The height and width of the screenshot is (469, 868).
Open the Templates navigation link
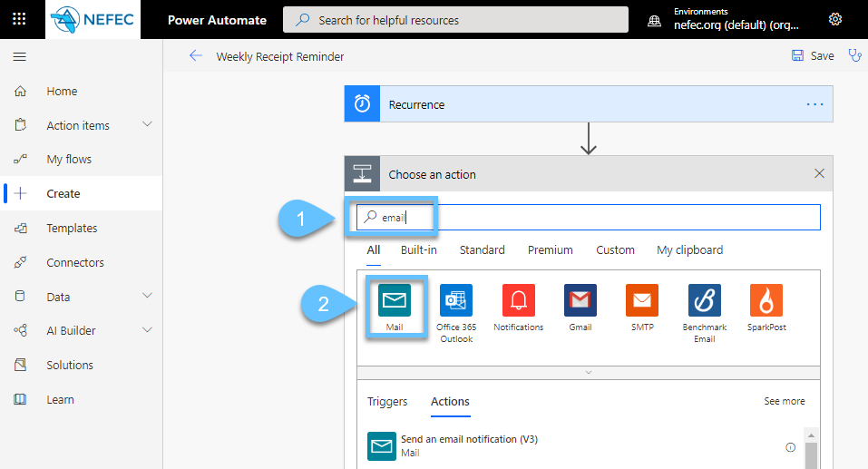tap(72, 228)
